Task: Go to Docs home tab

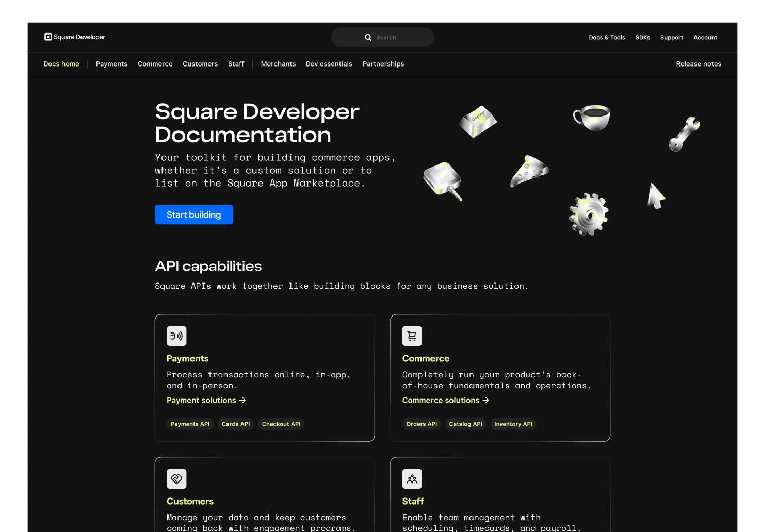Action: (x=61, y=64)
